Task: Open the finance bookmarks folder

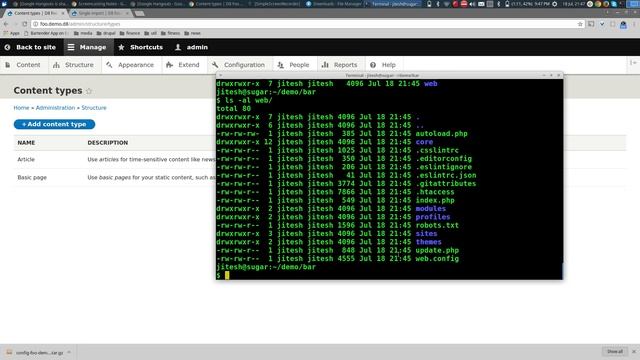Action: 129,33
